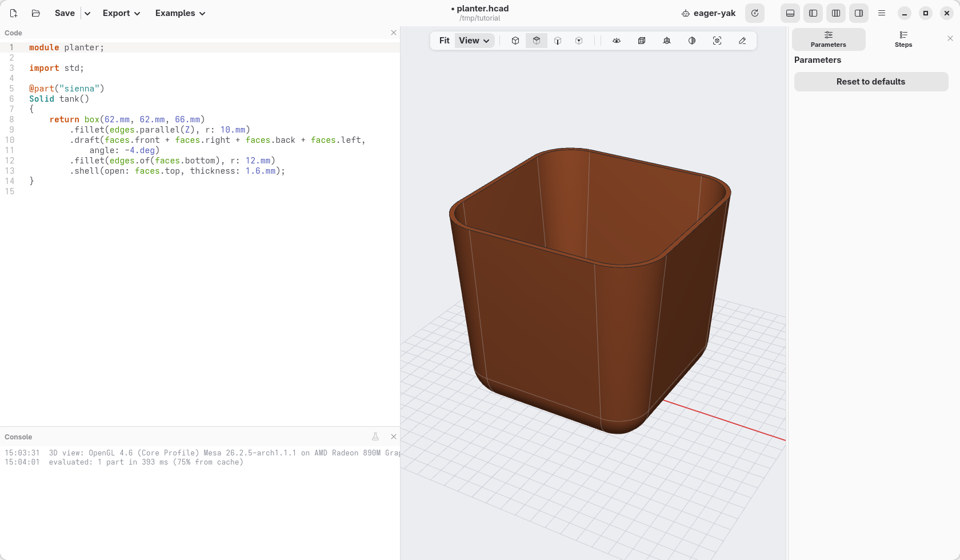Select the front view cube icon
This screenshot has width=960, height=560.
558,41
